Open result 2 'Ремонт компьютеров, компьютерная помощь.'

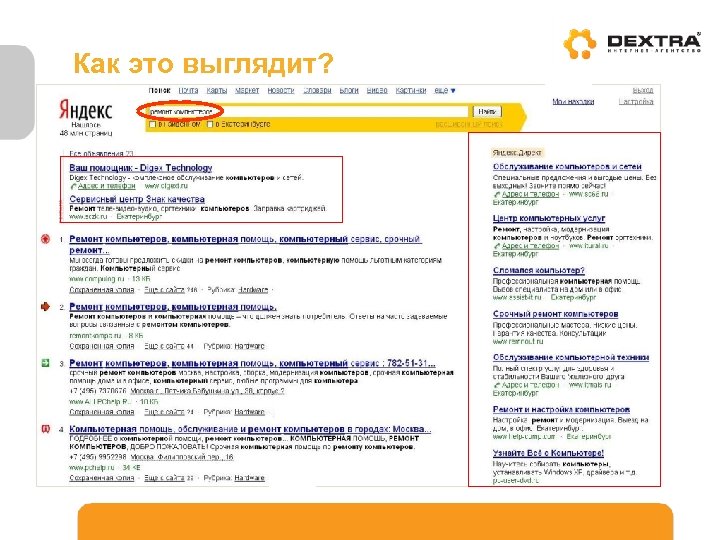[x=173, y=306]
